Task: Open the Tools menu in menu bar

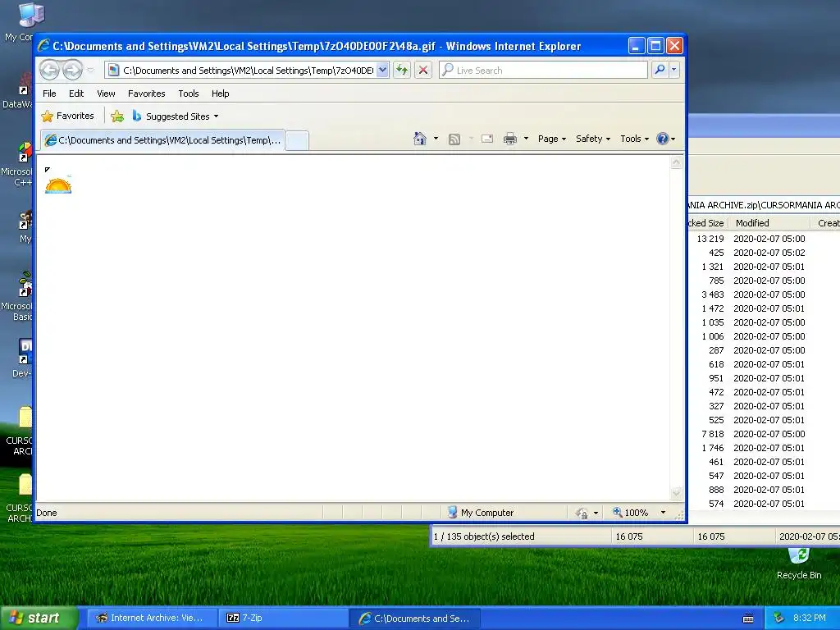Action: coord(189,94)
